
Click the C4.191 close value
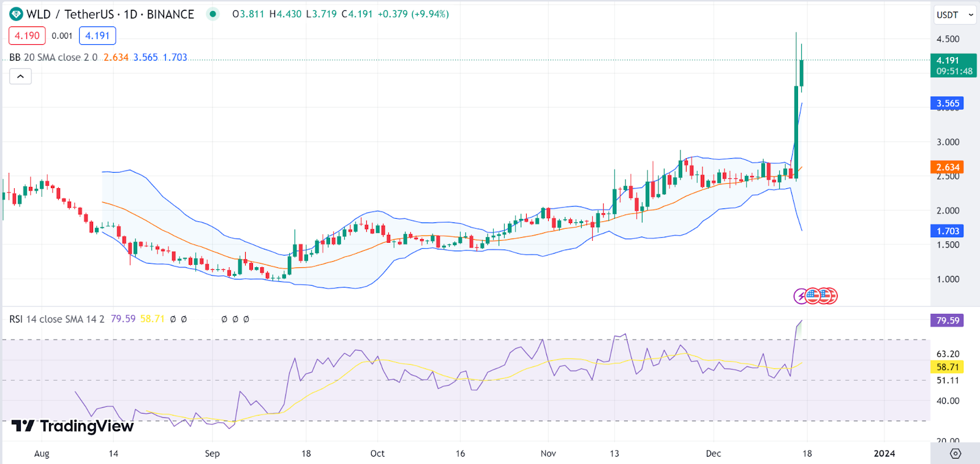click(x=356, y=14)
